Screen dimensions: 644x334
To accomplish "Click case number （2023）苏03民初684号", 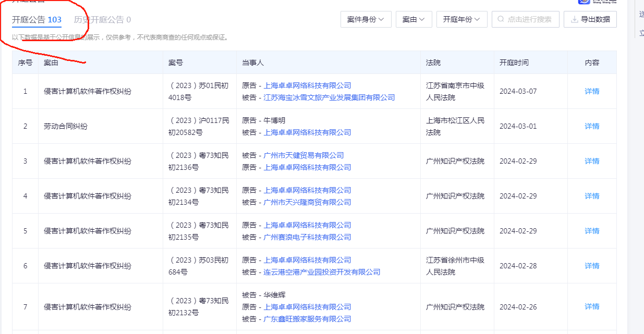I will (x=199, y=266).
